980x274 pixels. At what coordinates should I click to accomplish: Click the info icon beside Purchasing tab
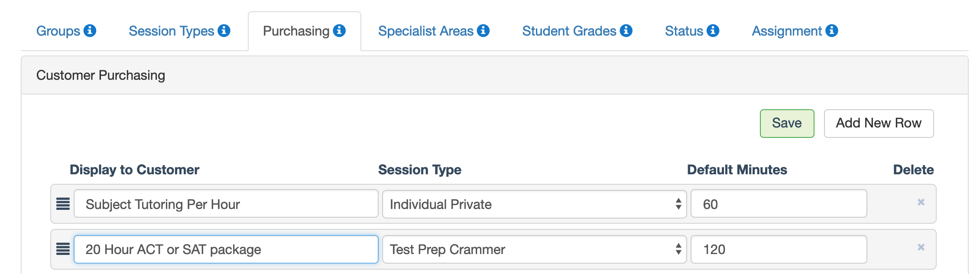pyautogui.click(x=339, y=31)
